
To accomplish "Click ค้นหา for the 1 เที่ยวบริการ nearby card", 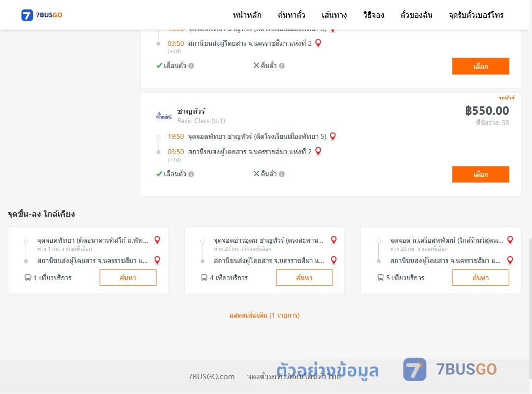I will (x=128, y=278).
